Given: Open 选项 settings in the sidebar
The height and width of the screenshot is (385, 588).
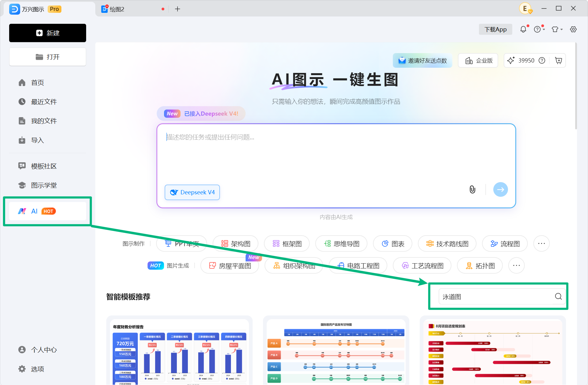Looking at the screenshot, I should tap(48, 369).
